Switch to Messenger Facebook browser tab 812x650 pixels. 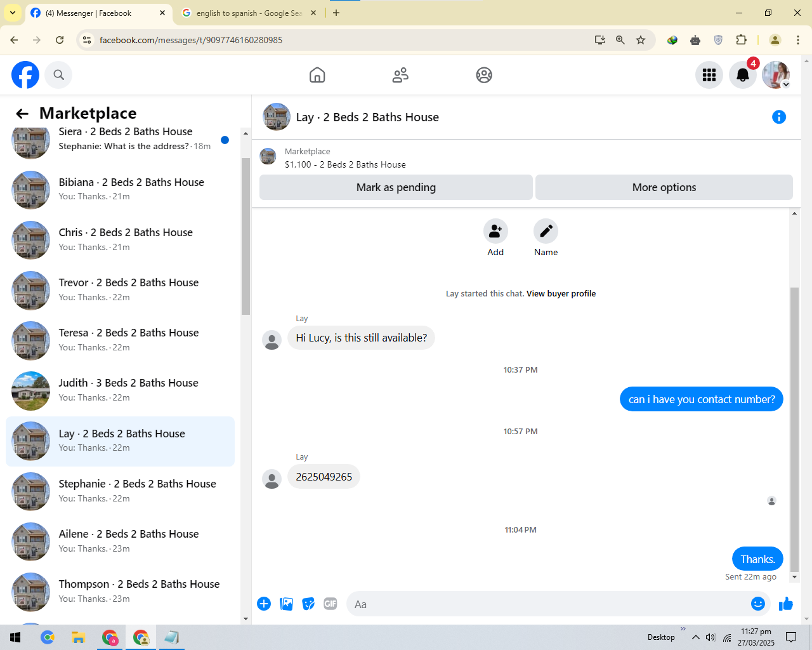(98, 13)
